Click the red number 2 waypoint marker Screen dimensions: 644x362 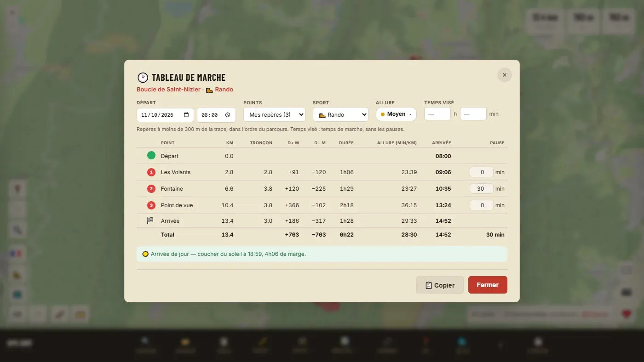click(151, 188)
